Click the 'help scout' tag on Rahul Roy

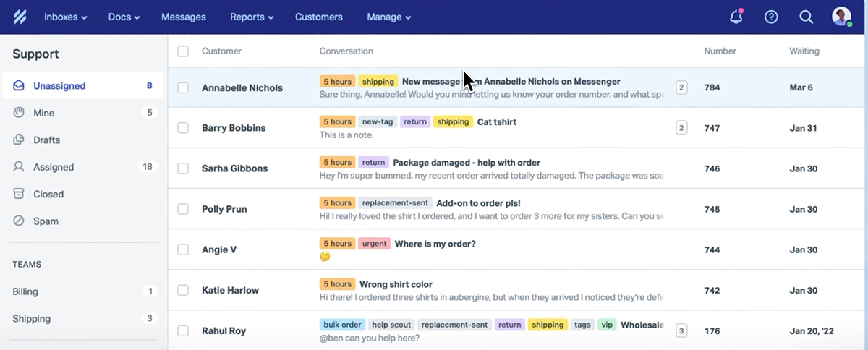[x=391, y=325]
